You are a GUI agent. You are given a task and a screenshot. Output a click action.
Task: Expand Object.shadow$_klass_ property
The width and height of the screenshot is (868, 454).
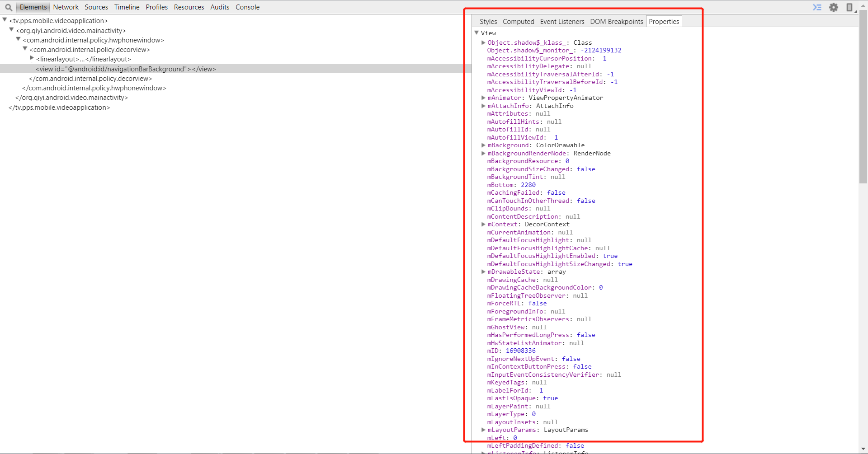[483, 42]
